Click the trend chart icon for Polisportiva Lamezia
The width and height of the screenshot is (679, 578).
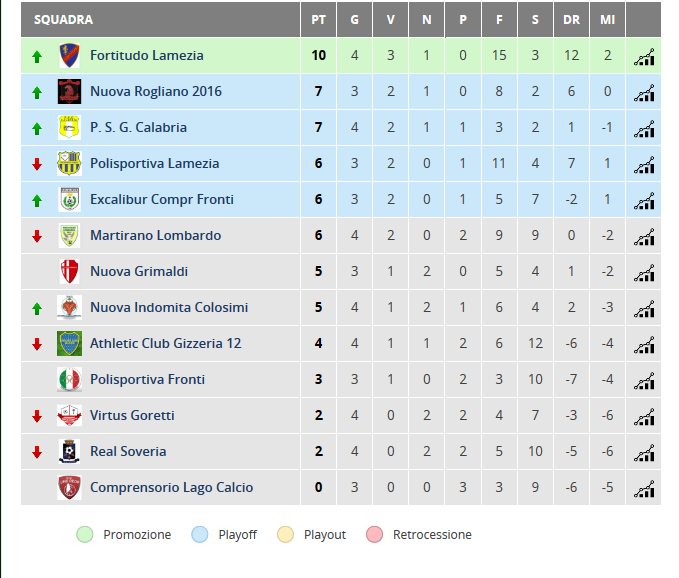pos(644,165)
